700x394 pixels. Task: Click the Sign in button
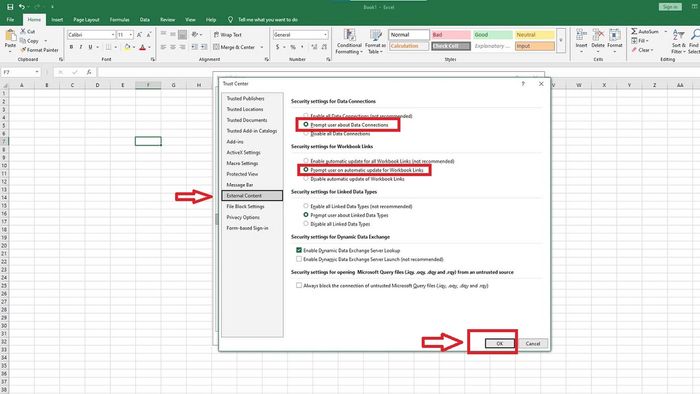[x=670, y=7]
